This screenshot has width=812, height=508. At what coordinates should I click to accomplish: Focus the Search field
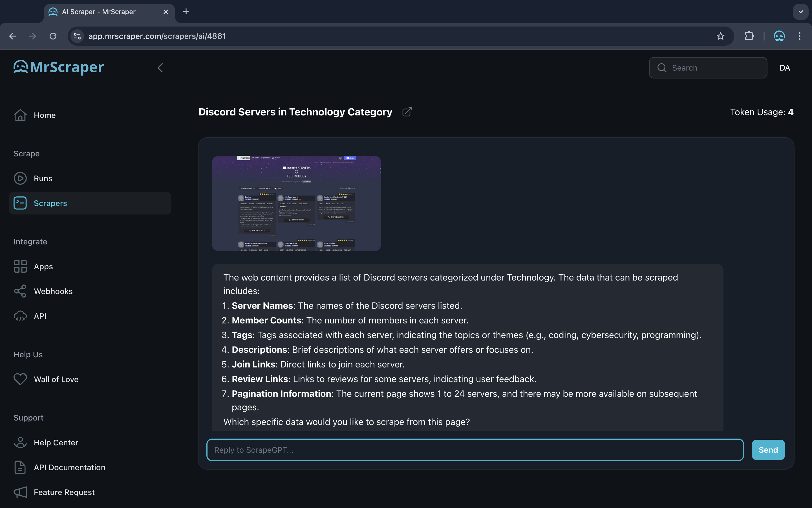click(708, 68)
